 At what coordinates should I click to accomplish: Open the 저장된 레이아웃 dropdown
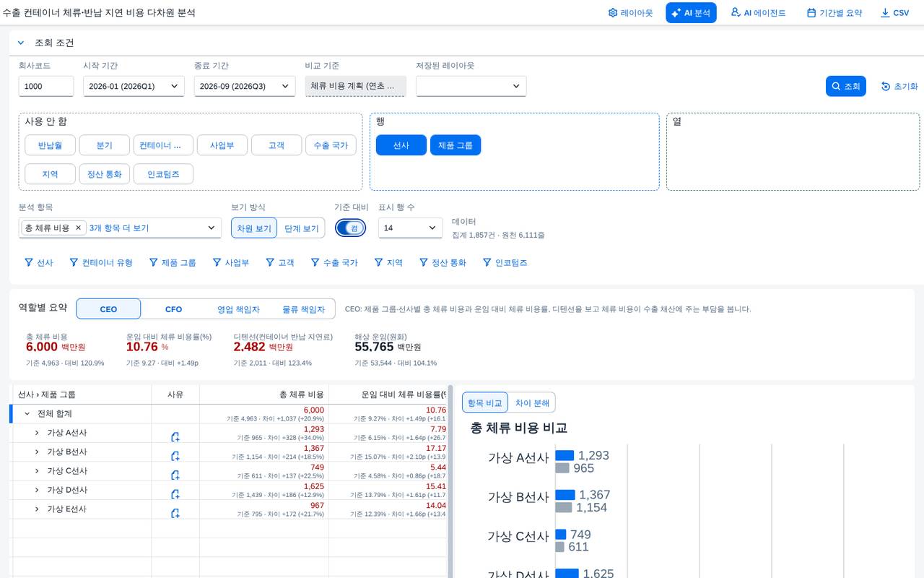pos(471,86)
